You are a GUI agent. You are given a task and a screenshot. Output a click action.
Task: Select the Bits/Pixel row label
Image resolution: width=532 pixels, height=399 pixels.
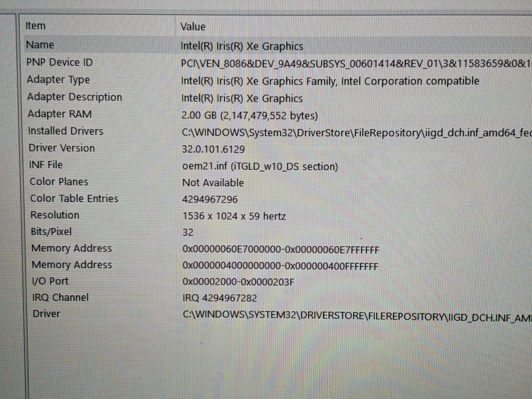coord(51,232)
